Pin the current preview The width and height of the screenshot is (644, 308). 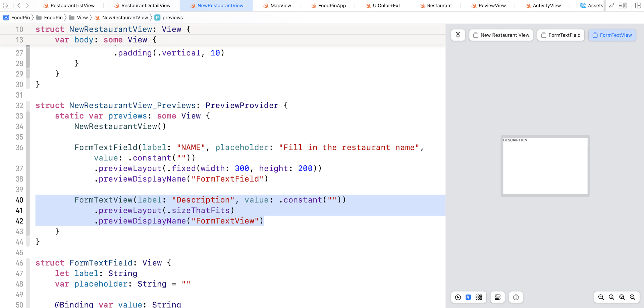458,35
